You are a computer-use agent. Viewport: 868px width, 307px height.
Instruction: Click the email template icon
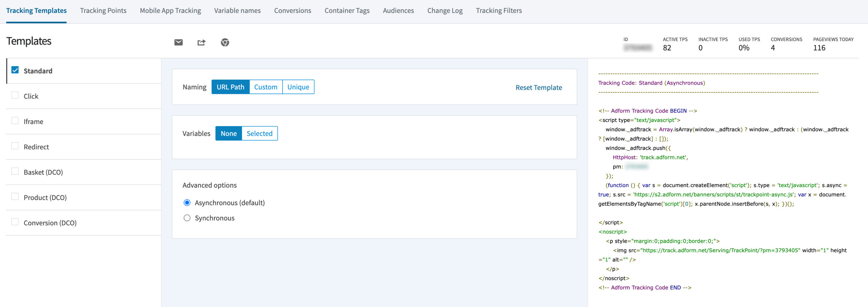pyautogui.click(x=178, y=42)
